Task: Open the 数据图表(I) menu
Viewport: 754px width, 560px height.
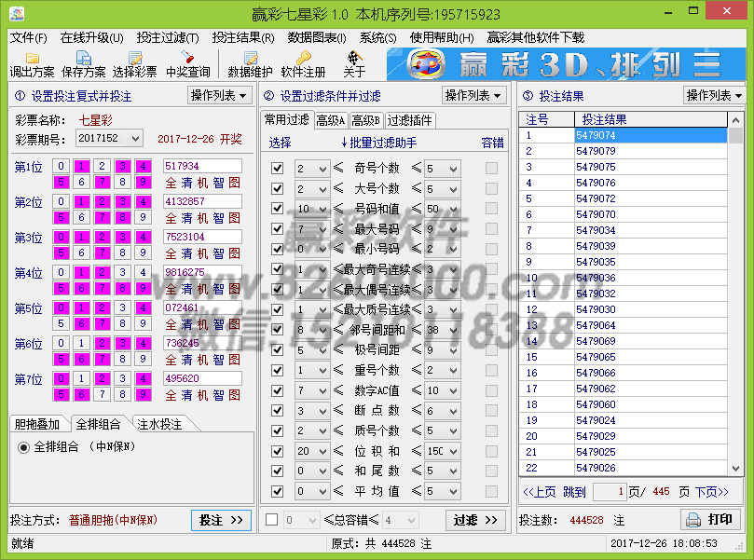Action: click(317, 37)
